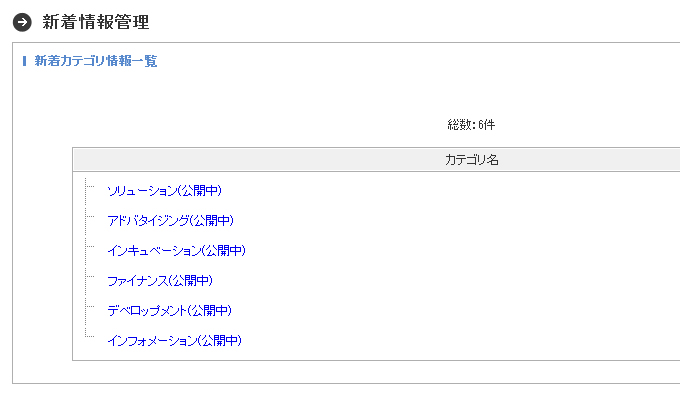The width and height of the screenshot is (680, 400).
Task: Click the 総数: 6件 total count text
Action: click(471, 125)
